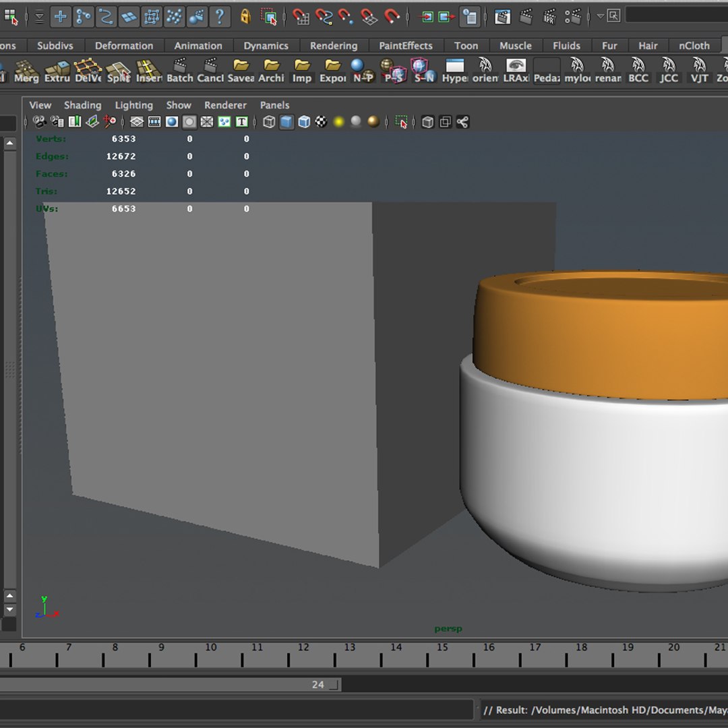Switch to the Animation shelf tab
Viewport: 728px width, 728px height.
point(198,46)
